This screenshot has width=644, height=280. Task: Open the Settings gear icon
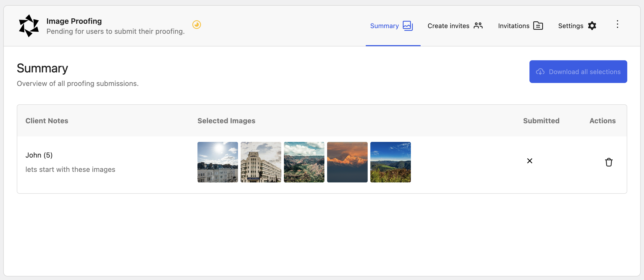coord(592,26)
